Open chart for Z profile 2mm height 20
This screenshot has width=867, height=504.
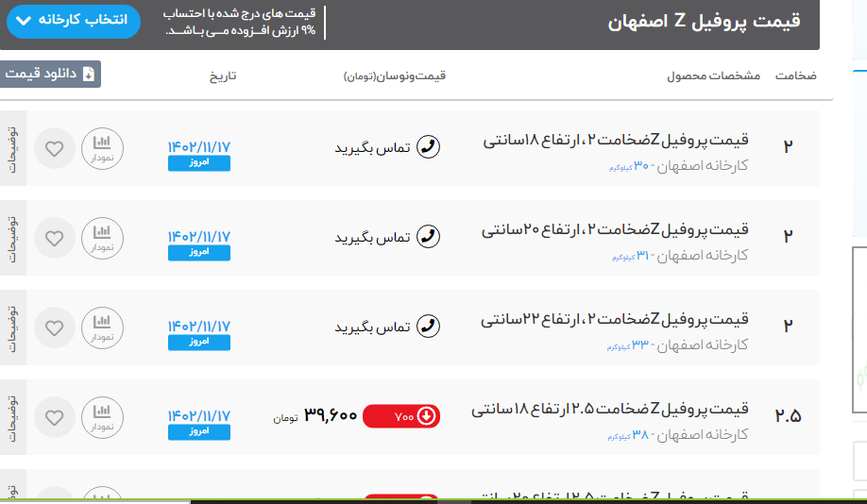point(102,238)
